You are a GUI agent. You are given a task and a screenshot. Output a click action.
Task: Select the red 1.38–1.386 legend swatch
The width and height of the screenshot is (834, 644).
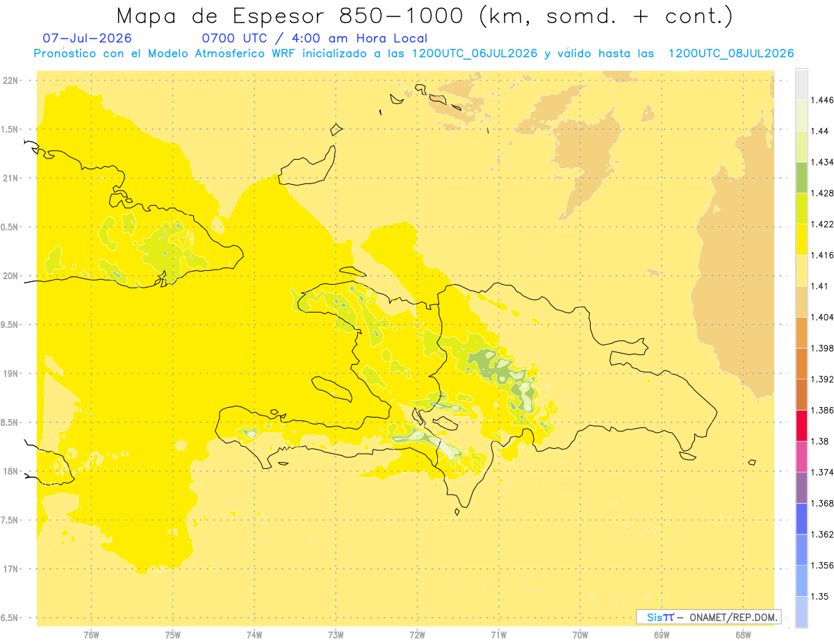[801, 425]
